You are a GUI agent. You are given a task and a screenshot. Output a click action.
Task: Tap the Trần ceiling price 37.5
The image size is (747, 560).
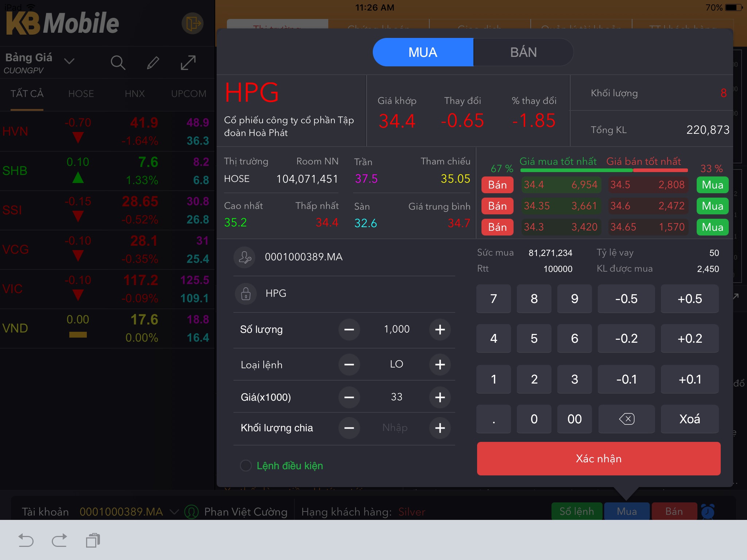366,179
